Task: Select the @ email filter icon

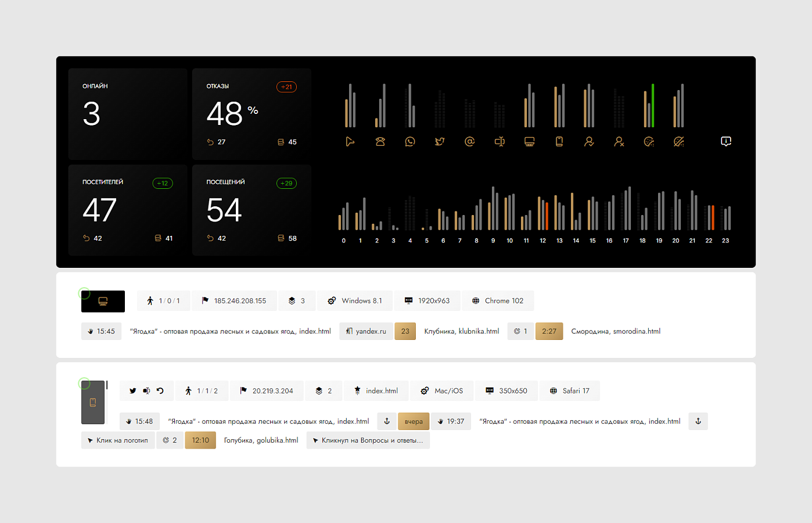Action: pos(469,141)
